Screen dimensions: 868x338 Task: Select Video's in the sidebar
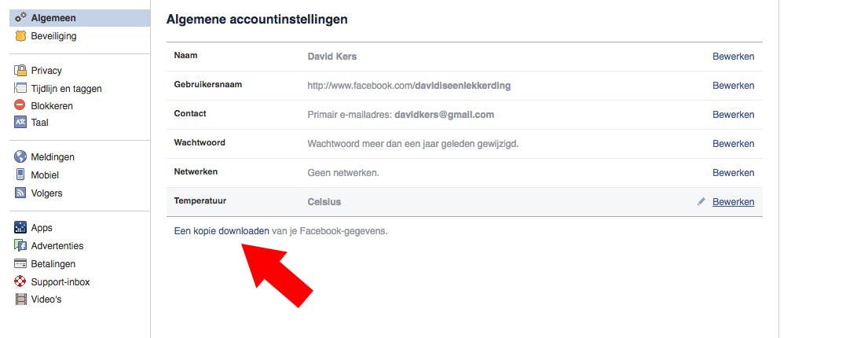tap(46, 299)
